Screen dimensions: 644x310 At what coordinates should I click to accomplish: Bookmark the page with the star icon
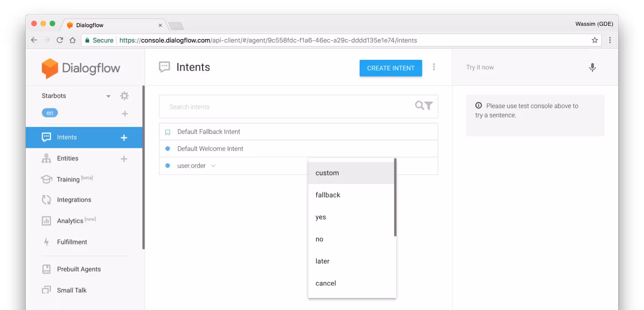(595, 40)
